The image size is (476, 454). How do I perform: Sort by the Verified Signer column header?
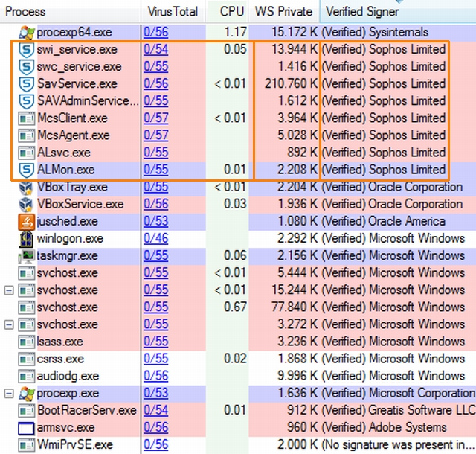pyautogui.click(x=398, y=12)
